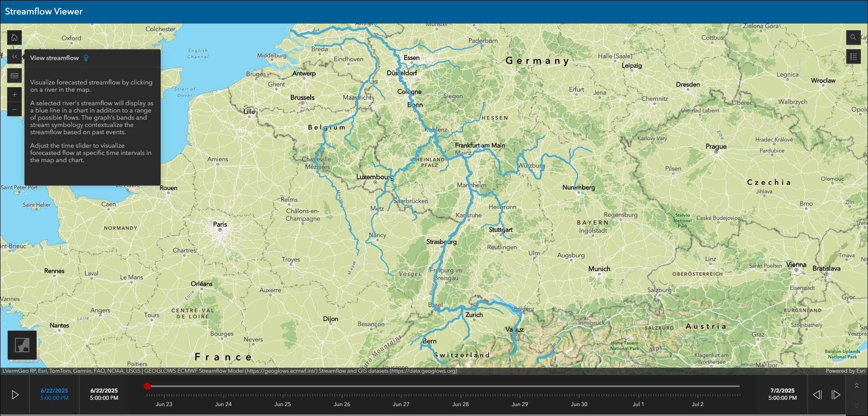The height and width of the screenshot is (416, 868).
Task: Click the Dijon city label
Action: pos(331,319)
